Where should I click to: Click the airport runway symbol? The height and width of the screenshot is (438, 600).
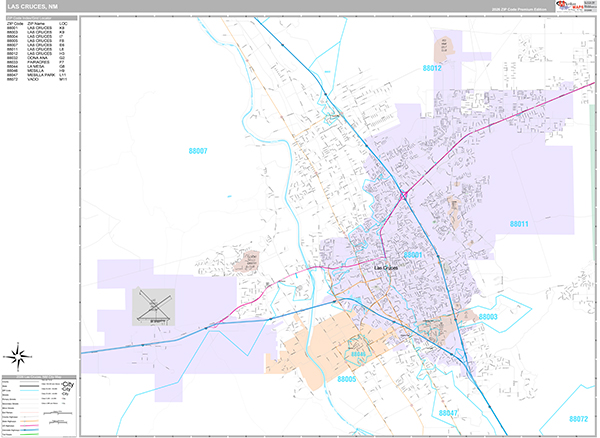pos(153,306)
